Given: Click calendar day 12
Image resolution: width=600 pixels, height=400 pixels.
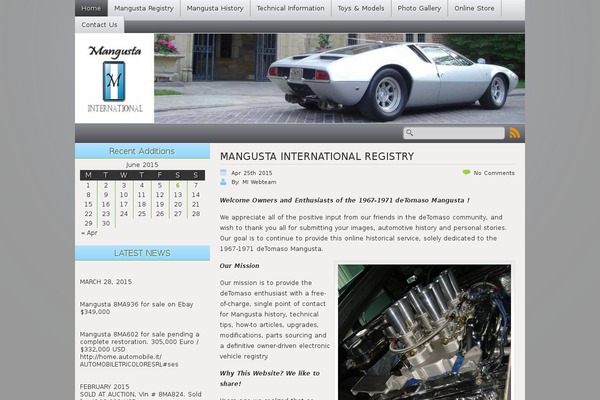Looking at the screenshot, I should tap(160, 195).
